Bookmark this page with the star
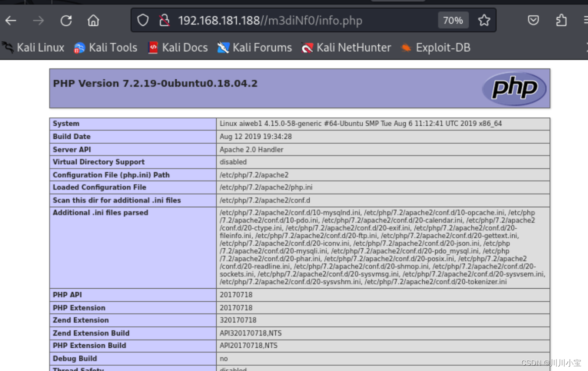This screenshot has height=371, width=588. click(x=484, y=20)
